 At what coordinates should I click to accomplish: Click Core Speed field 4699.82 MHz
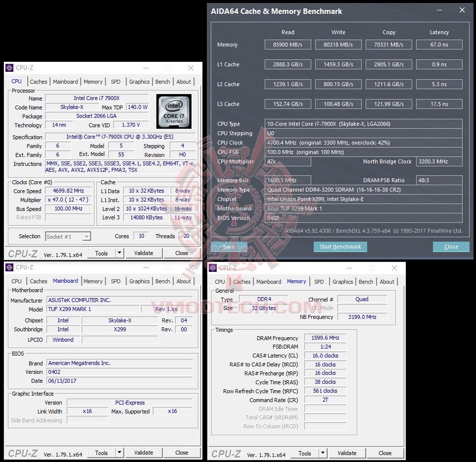click(x=68, y=191)
